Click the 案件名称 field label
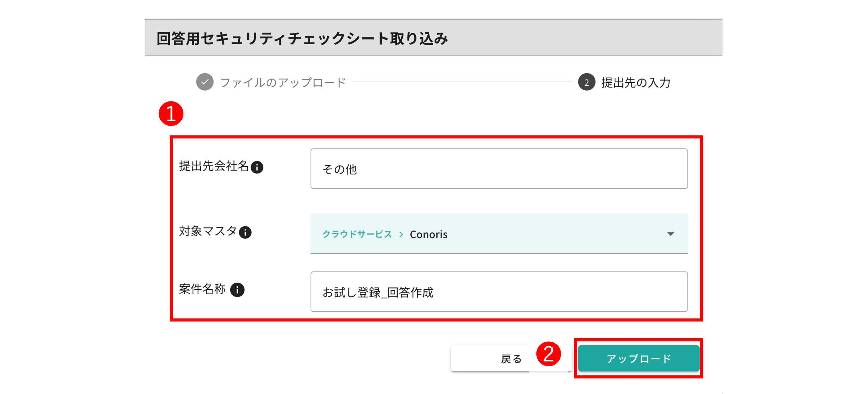Screen dimensions: 868x394 coord(202,289)
